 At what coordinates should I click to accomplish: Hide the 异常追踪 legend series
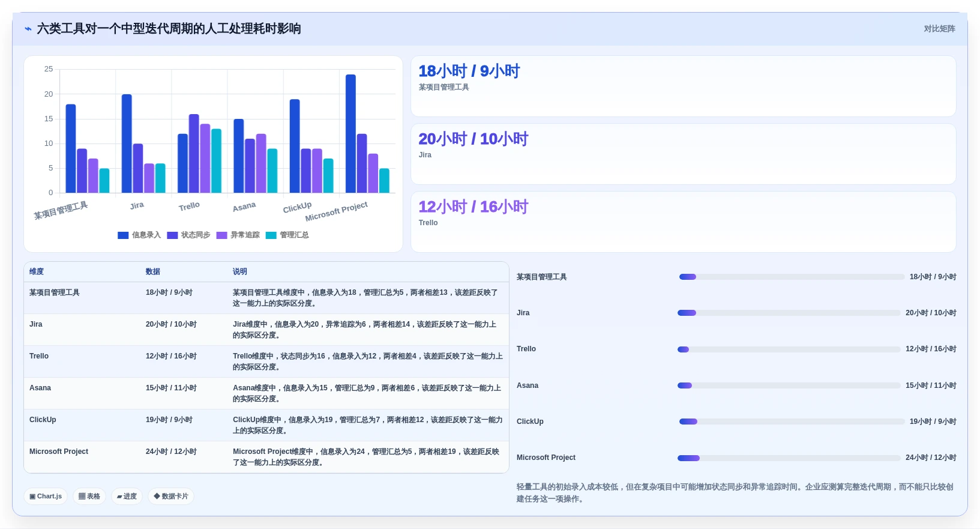coord(238,235)
